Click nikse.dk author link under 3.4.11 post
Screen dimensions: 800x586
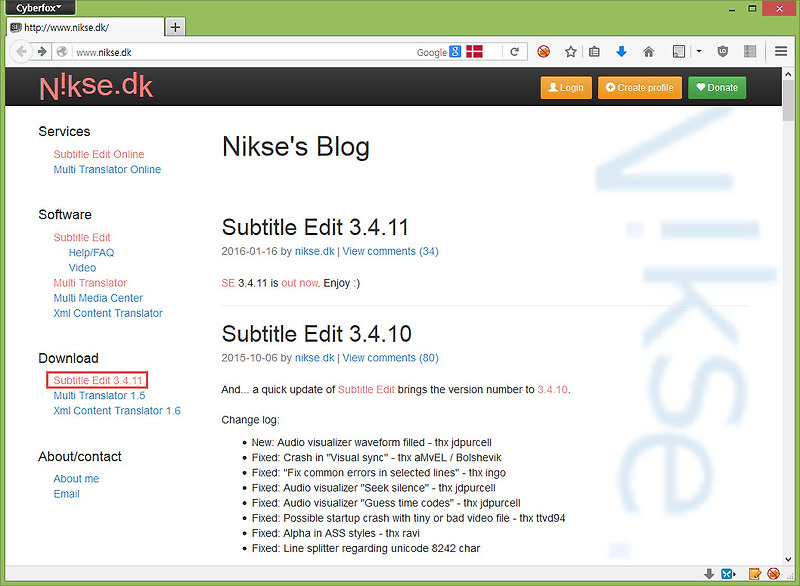point(314,251)
